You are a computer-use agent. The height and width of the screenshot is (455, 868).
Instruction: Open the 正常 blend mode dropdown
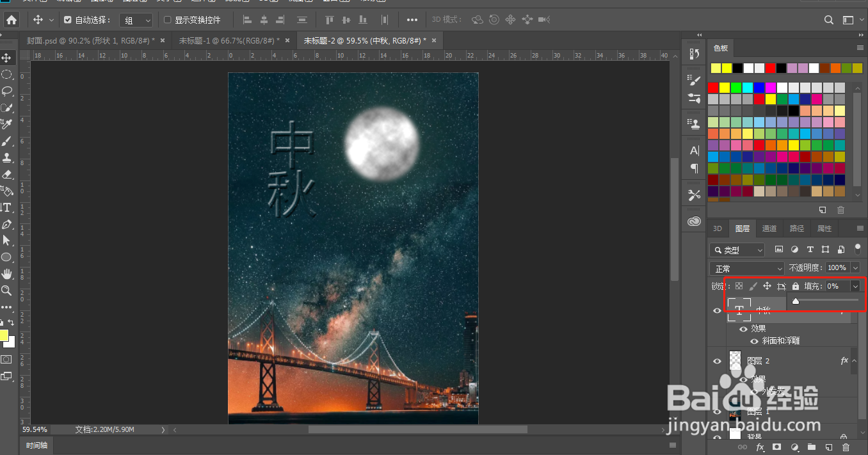tap(746, 268)
